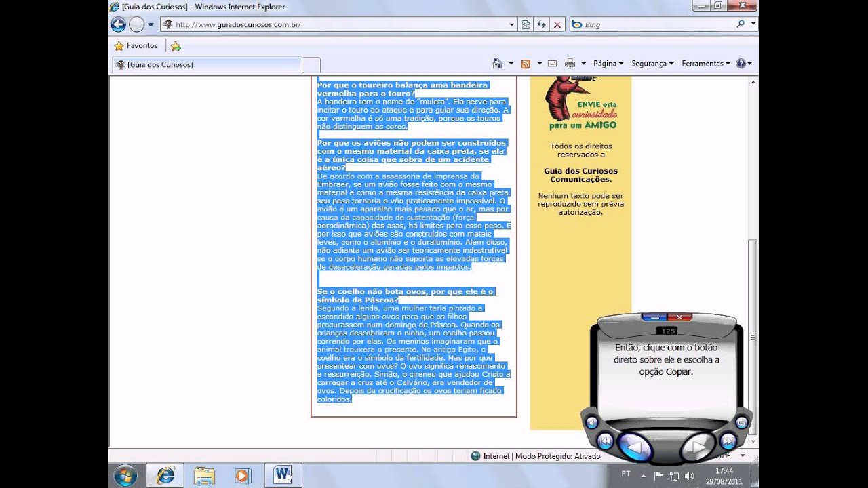Click the RSS feeds icon

pos(525,64)
